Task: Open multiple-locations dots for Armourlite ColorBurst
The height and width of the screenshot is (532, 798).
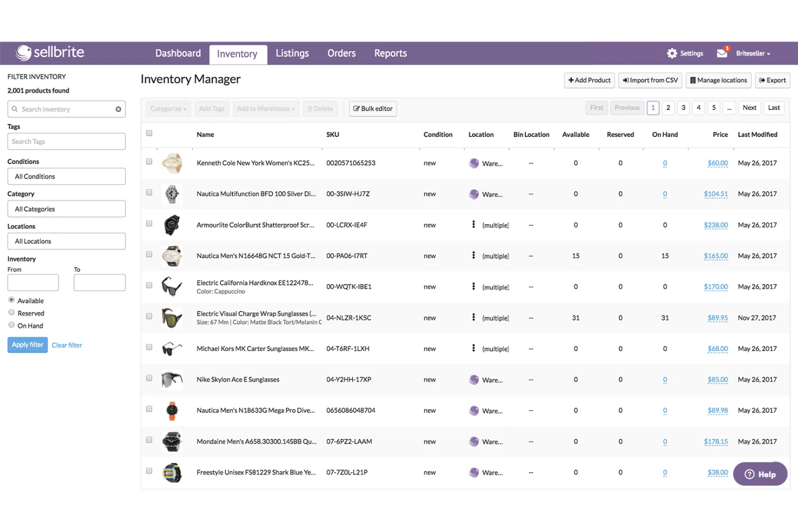Action: click(473, 224)
